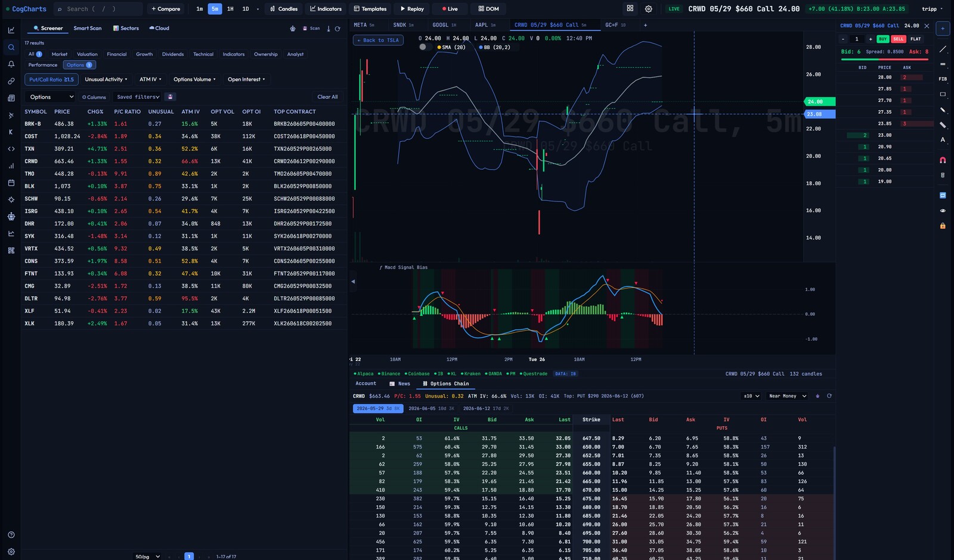Add new panel with plus button
The height and width of the screenshot is (560, 954).
tap(943, 28)
